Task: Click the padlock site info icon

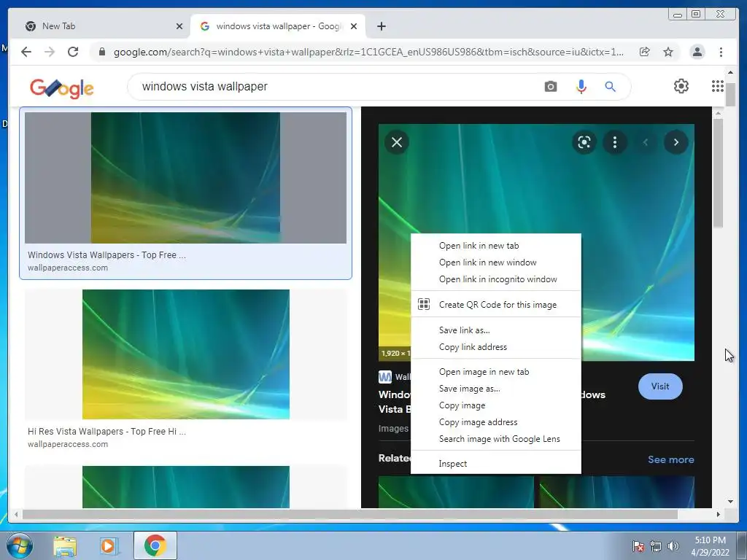Action: (x=102, y=52)
